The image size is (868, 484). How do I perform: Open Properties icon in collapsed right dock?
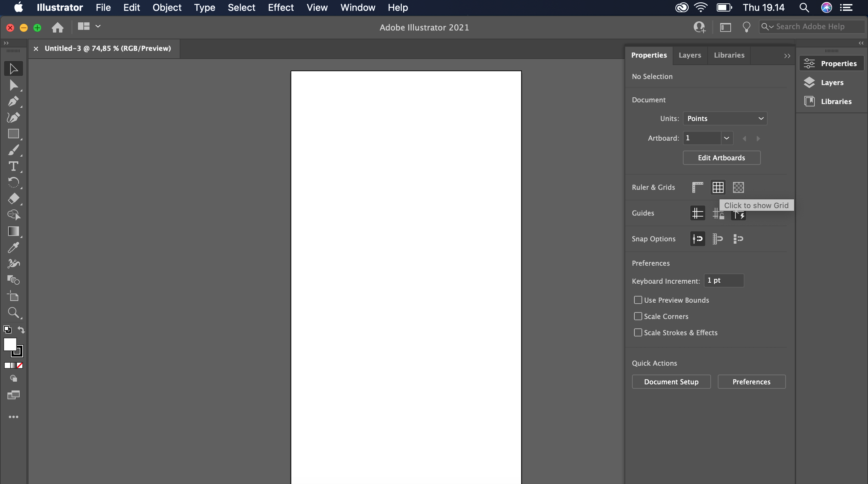coord(809,63)
